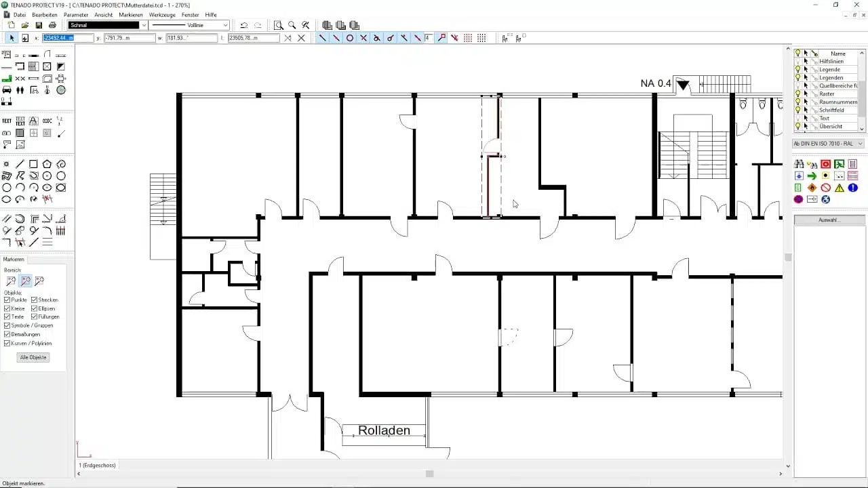The height and width of the screenshot is (488, 868).
Task: Uncheck the Bemaßungen checkbox
Action: coord(7,334)
